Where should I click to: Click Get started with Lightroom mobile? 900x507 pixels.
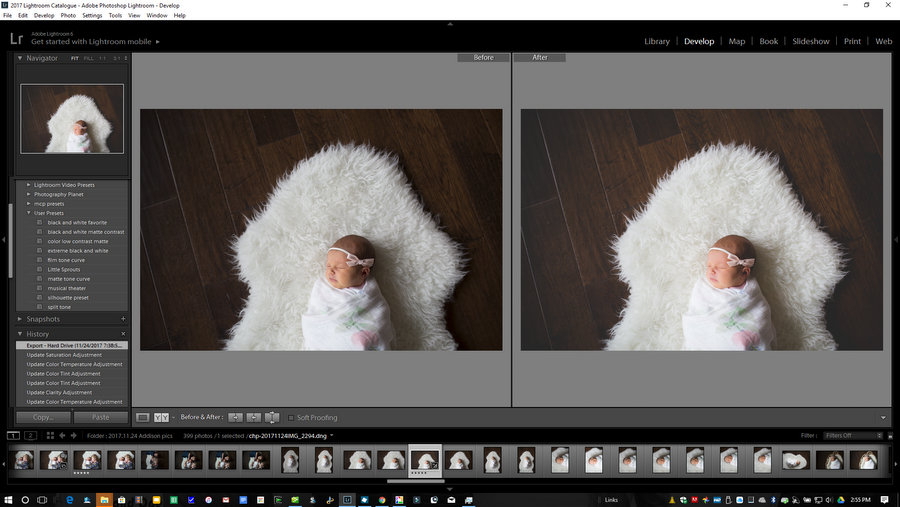tap(91, 41)
